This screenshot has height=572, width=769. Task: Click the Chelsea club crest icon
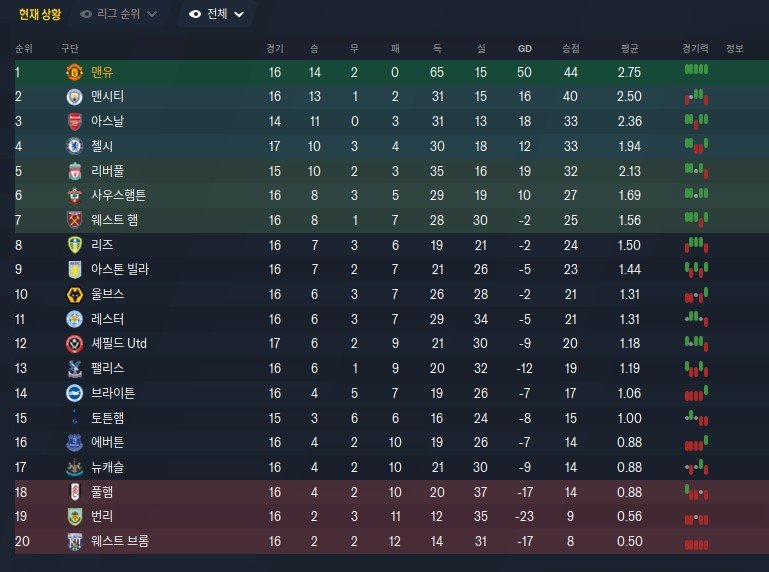pyautogui.click(x=75, y=146)
